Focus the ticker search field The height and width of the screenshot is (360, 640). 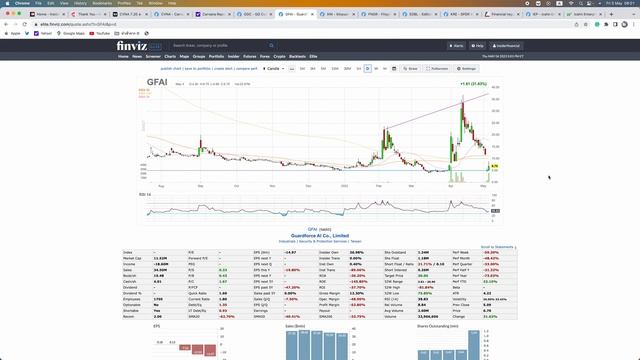pyautogui.click(x=220, y=46)
